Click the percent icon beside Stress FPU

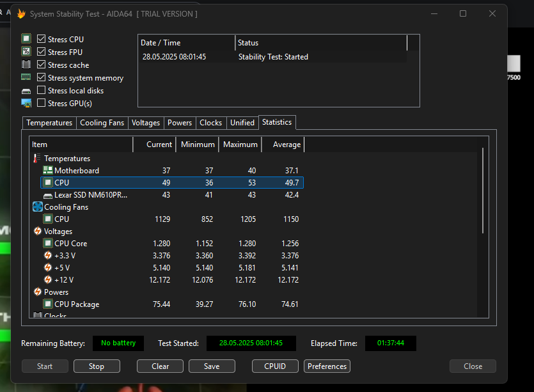26,52
